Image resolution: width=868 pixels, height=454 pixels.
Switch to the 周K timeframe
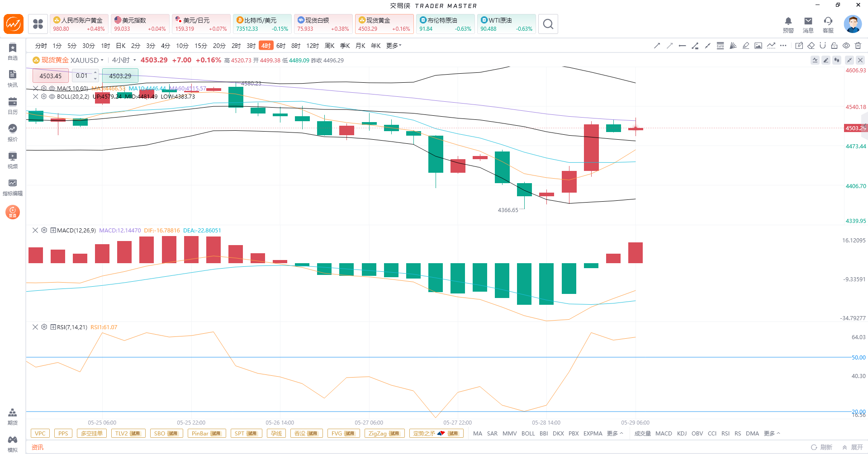[330, 46]
